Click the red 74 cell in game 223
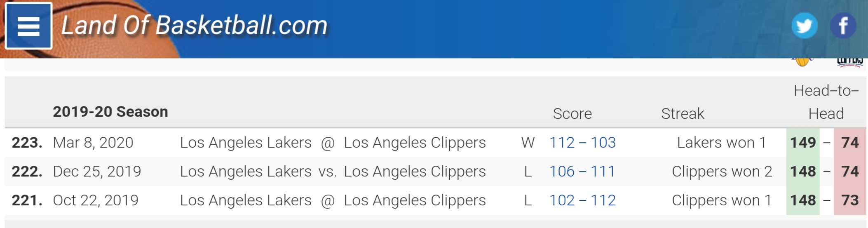Image resolution: width=868 pixels, height=228 pixels. pyautogui.click(x=850, y=143)
